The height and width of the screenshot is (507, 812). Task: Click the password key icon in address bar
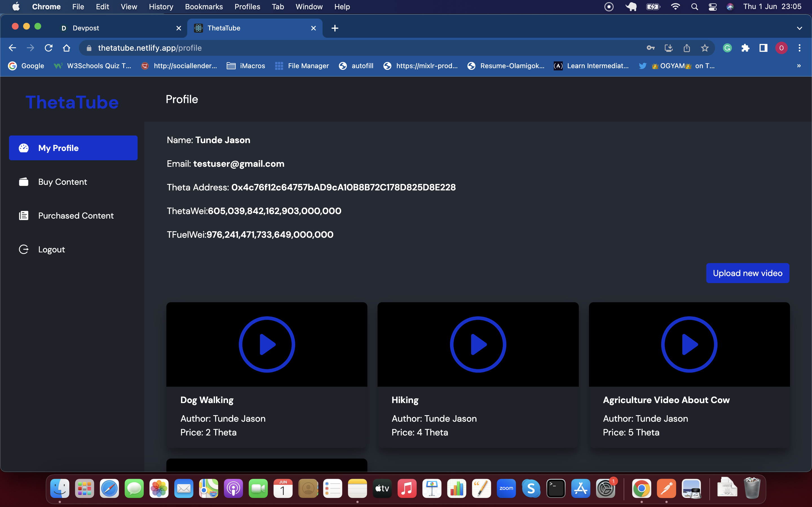(651, 48)
